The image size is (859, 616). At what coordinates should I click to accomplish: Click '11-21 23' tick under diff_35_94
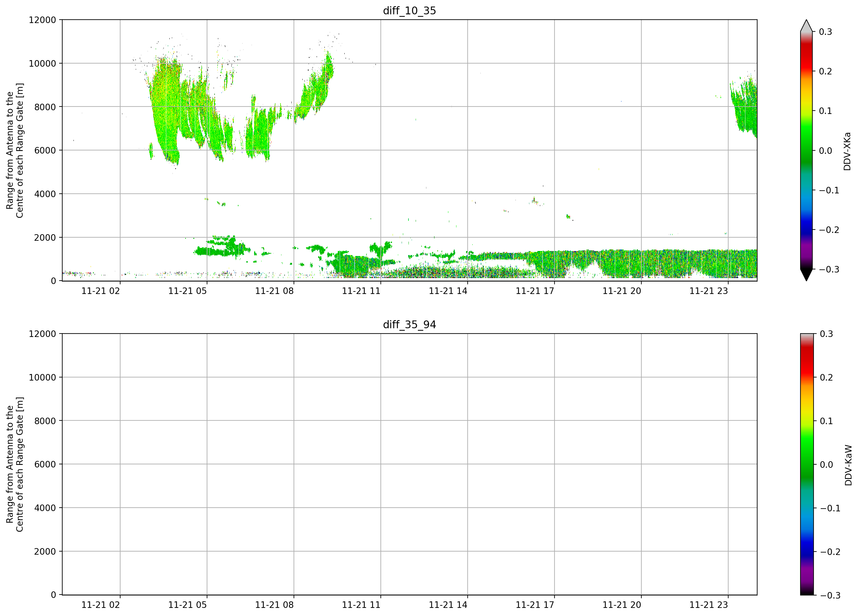coord(709,605)
